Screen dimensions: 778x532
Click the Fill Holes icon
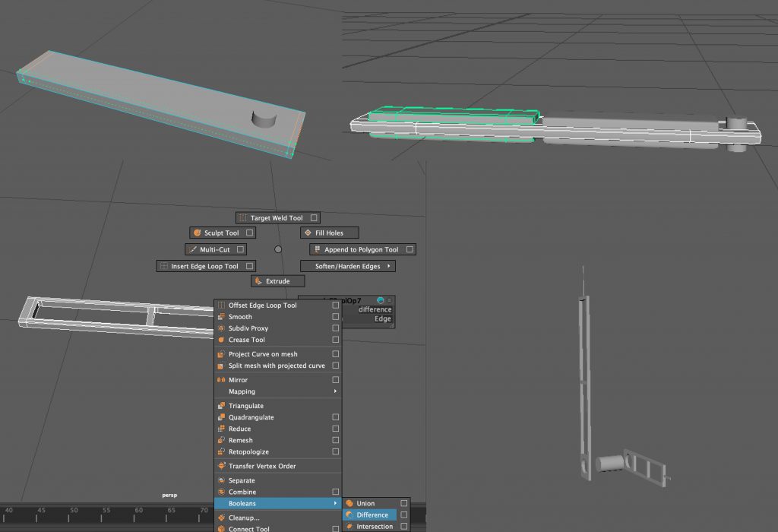click(308, 233)
